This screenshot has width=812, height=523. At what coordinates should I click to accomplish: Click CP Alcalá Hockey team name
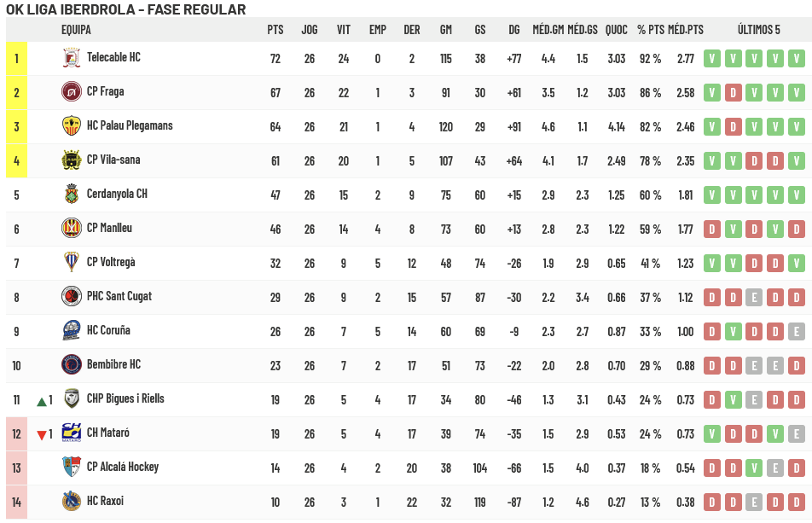tap(123, 467)
